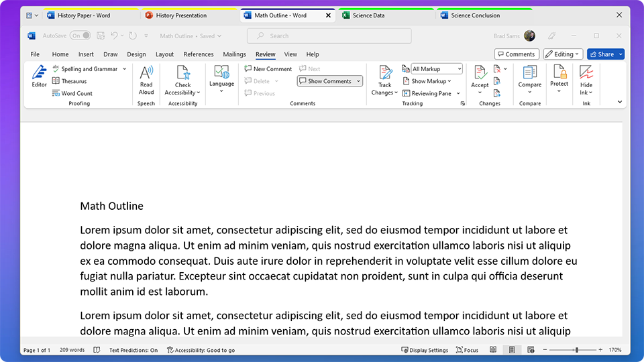The width and height of the screenshot is (644, 362).
Task: Expand the Share button arrow
Action: pyautogui.click(x=621, y=54)
